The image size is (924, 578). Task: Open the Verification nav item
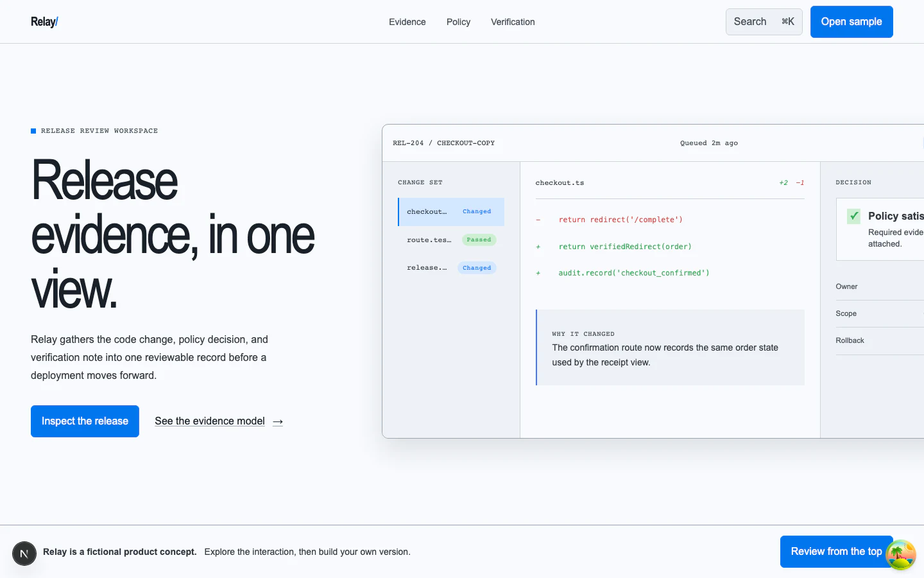click(x=513, y=22)
